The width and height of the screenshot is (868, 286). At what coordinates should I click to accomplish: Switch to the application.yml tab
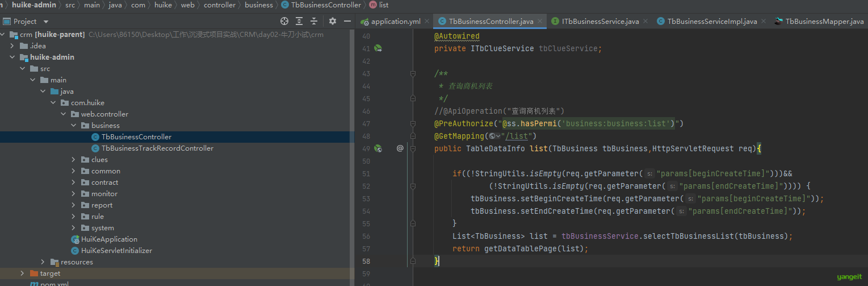click(x=395, y=22)
